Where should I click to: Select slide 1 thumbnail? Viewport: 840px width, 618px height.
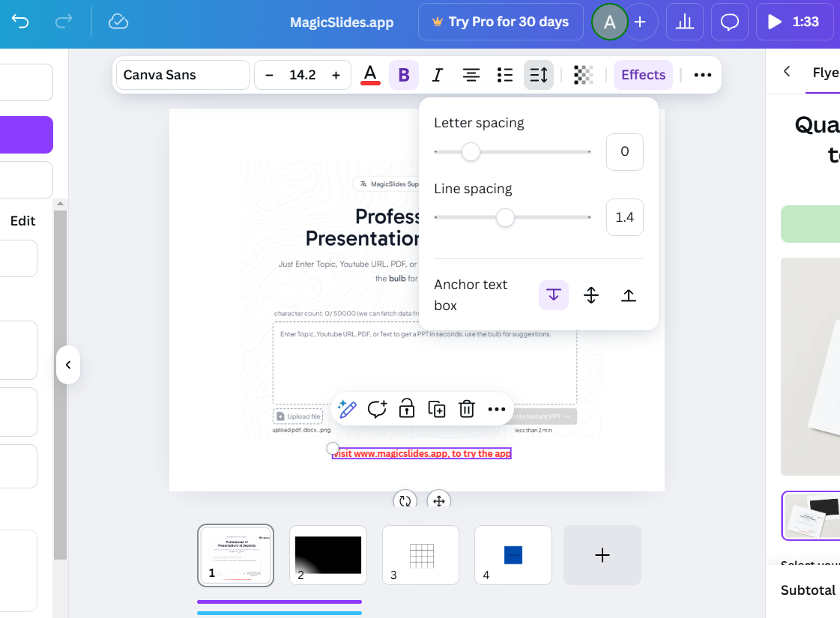click(236, 555)
